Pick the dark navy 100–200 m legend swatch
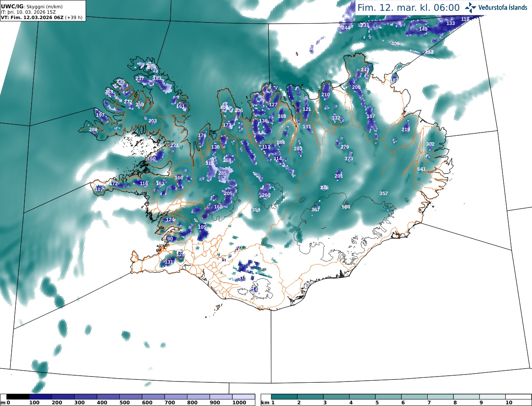The height and width of the screenshot is (406, 532). pyautogui.click(x=40, y=397)
